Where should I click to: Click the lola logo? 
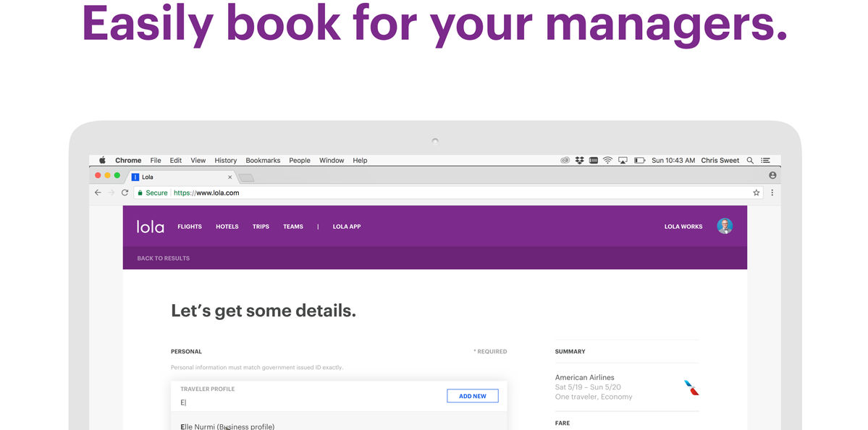(151, 227)
